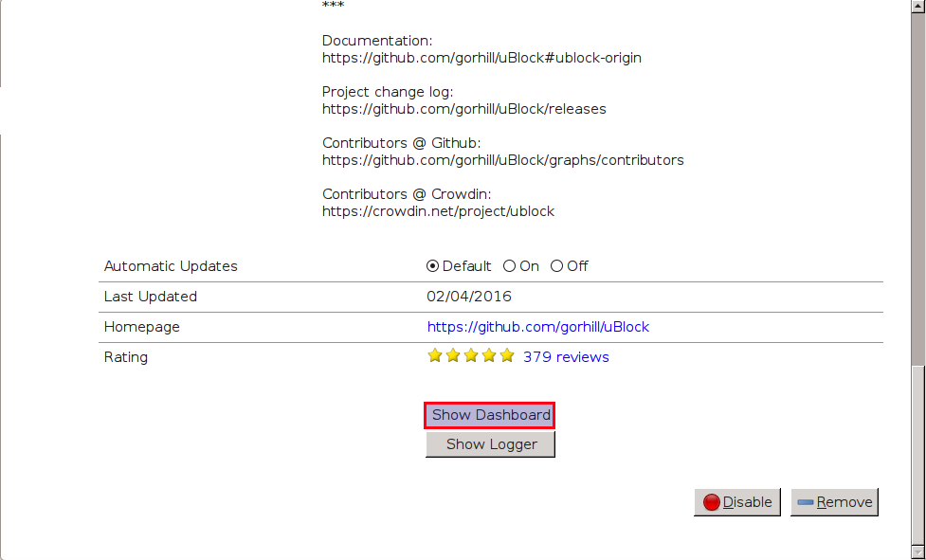Click the uBlock documentation URL text
This screenshot has width=926, height=560.
(x=481, y=58)
